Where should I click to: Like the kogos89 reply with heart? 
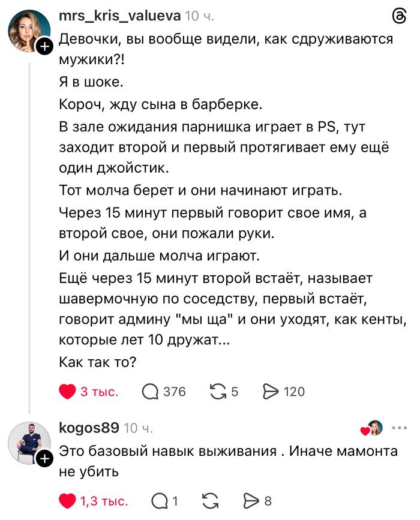[68, 501]
